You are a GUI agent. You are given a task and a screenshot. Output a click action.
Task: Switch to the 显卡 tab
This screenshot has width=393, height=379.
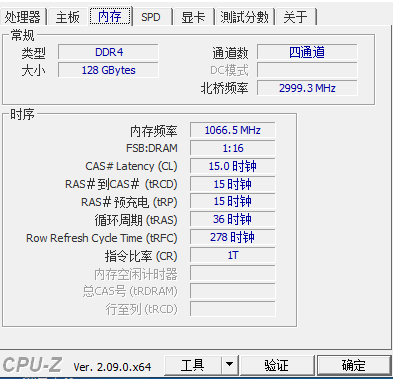(x=193, y=17)
